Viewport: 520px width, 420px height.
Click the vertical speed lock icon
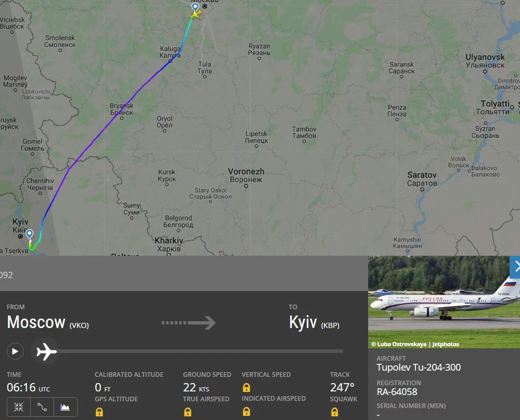246,388
